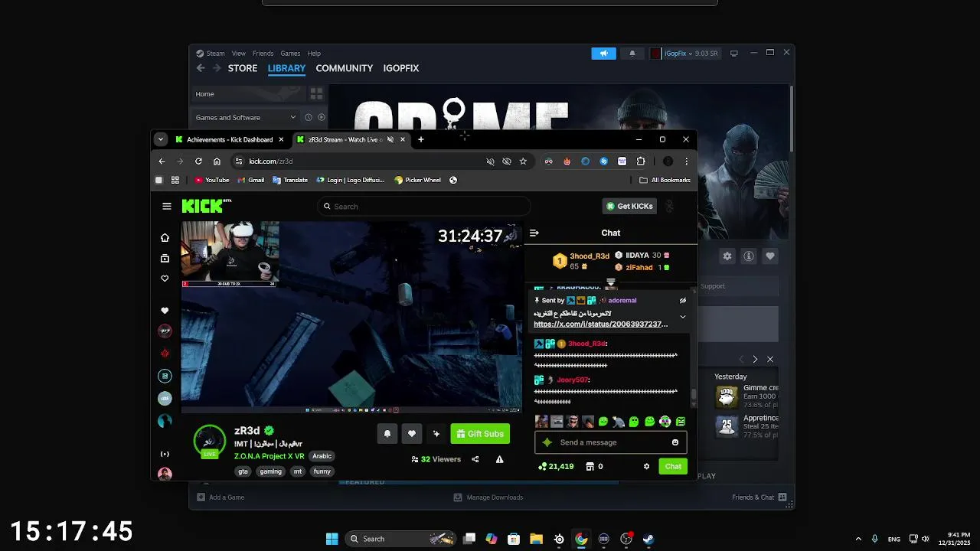980x551 pixels.
Task: Open the Steam Games menu
Action: coord(290,54)
